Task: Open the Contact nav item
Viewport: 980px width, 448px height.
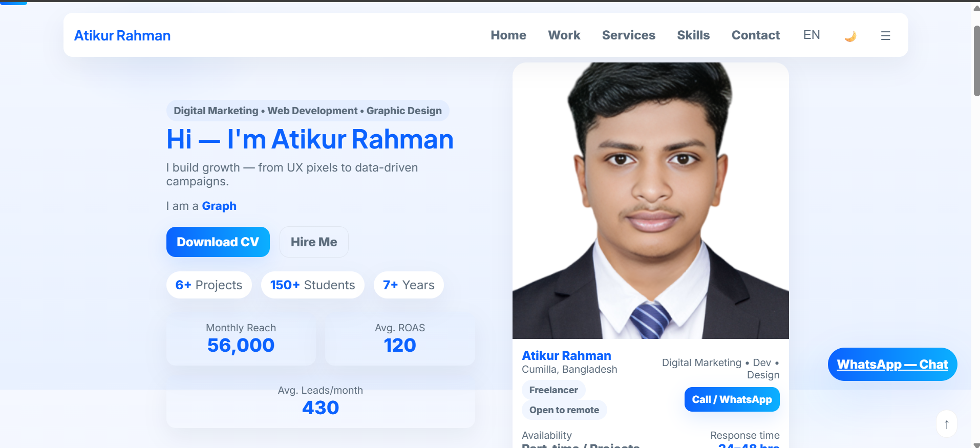Action: [756, 35]
